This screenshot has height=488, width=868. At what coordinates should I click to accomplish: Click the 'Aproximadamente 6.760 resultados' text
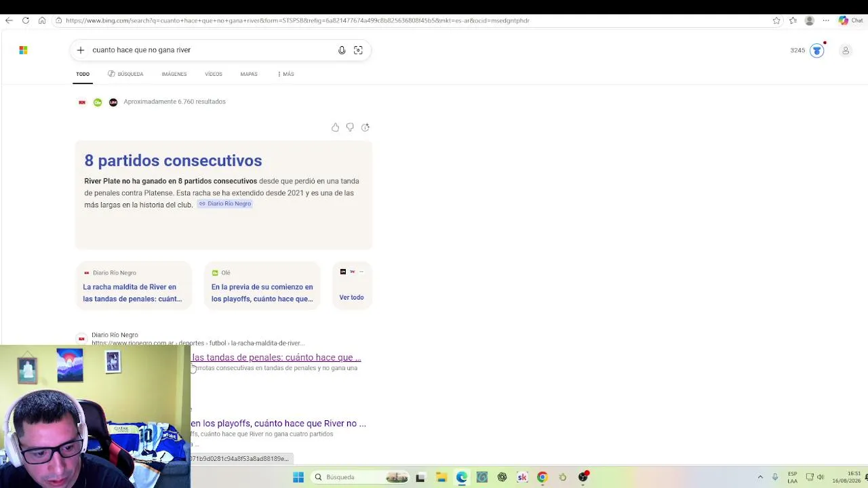[174, 102]
